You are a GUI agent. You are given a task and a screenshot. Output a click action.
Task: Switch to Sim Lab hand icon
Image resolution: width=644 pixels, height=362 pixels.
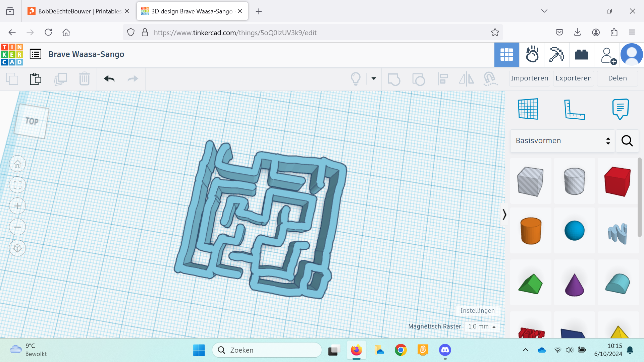point(532,55)
